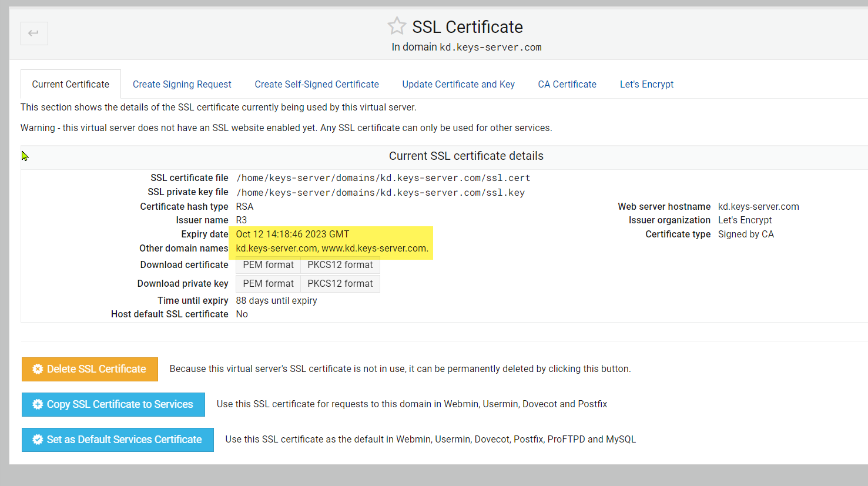Switch to the Current Certificate tab
This screenshot has width=868, height=486.
(x=71, y=84)
